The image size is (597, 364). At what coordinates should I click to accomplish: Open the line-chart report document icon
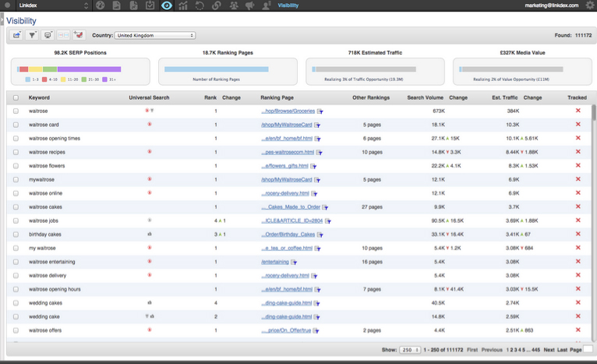click(x=133, y=5)
